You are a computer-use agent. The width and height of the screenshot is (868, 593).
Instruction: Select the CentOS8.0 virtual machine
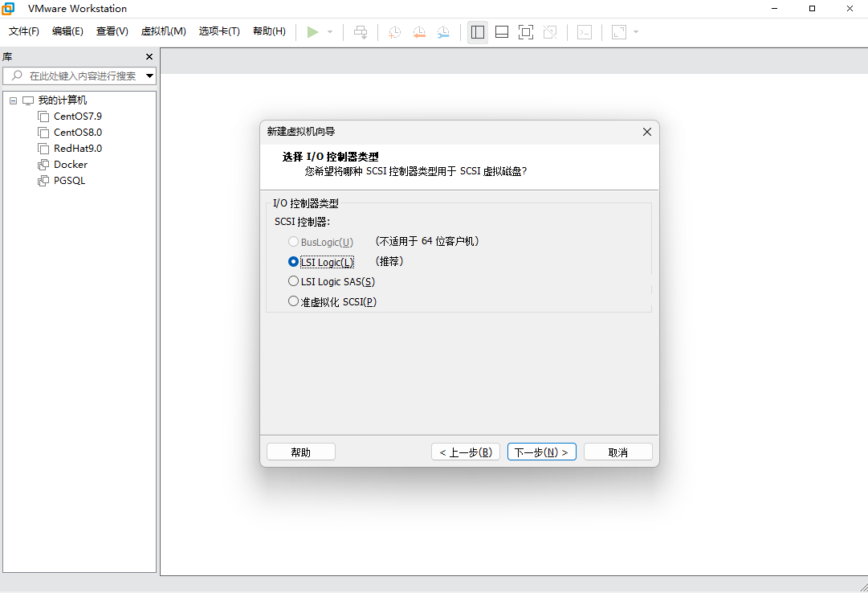(78, 133)
